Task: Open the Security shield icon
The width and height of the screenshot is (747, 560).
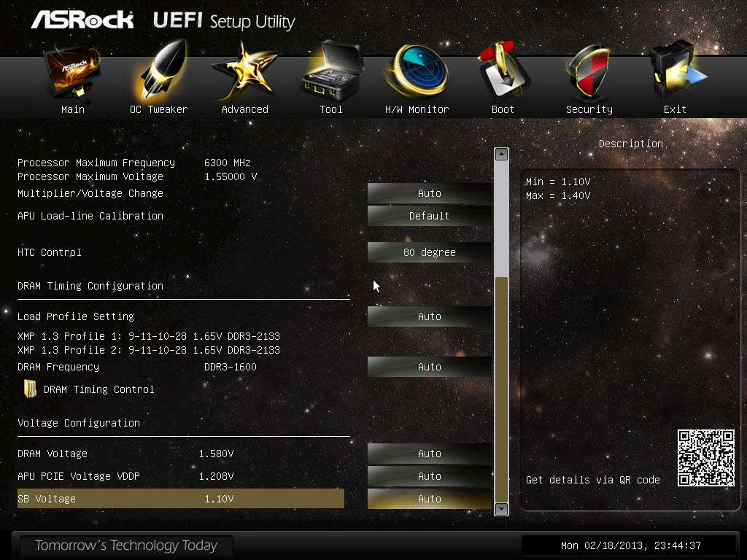Action: coord(589,71)
